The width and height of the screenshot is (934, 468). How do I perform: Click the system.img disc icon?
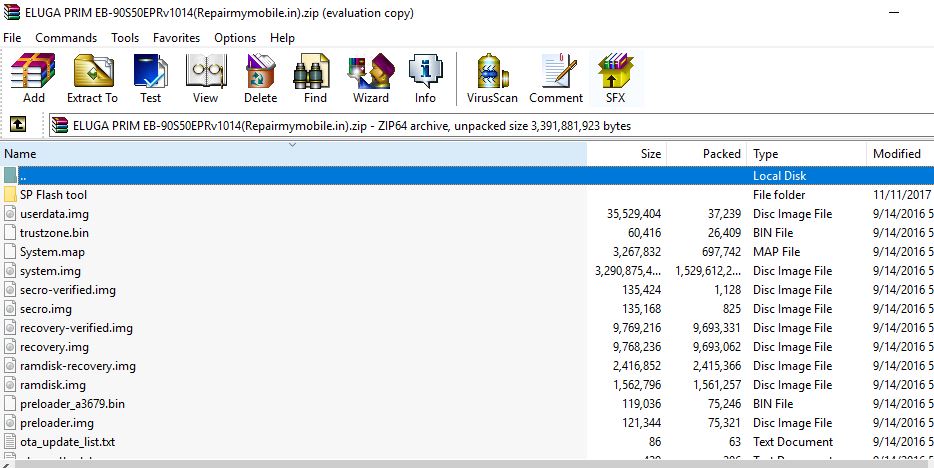pyautogui.click(x=10, y=271)
